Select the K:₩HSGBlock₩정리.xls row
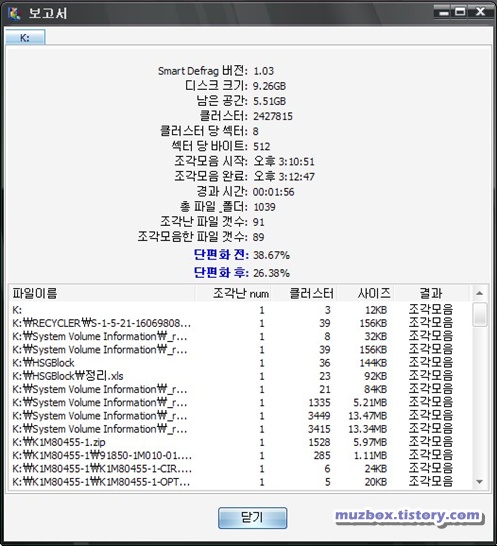 [240, 376]
